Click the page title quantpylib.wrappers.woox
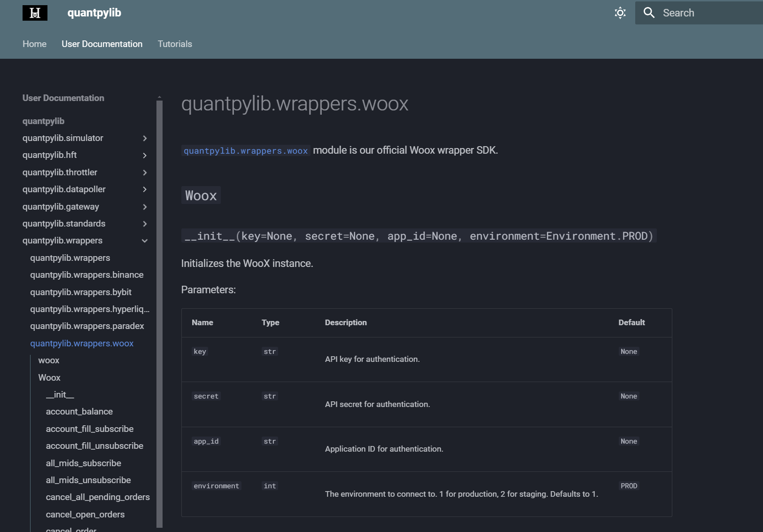This screenshot has height=532, width=763. coord(295,104)
